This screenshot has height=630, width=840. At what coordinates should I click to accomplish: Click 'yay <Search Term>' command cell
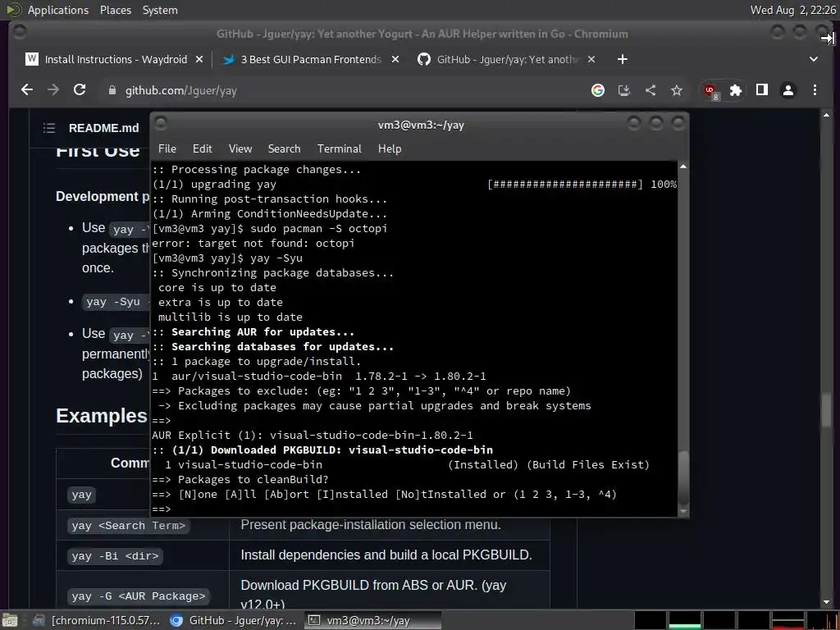tap(128, 526)
